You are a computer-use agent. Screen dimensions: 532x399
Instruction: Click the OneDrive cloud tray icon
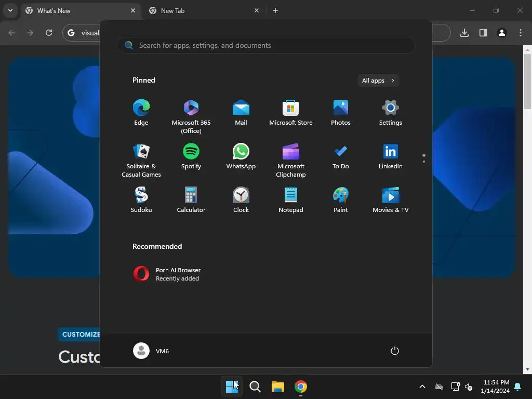[439, 387]
